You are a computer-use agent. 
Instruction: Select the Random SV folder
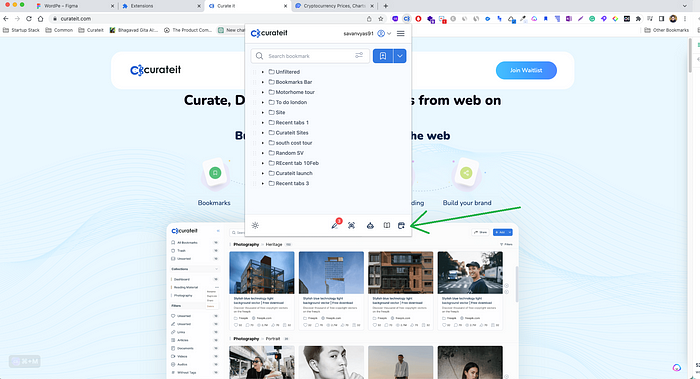click(286, 153)
